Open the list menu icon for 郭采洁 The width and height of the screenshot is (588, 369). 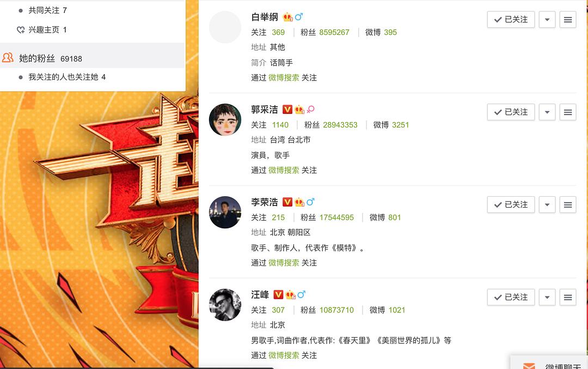[x=568, y=112]
